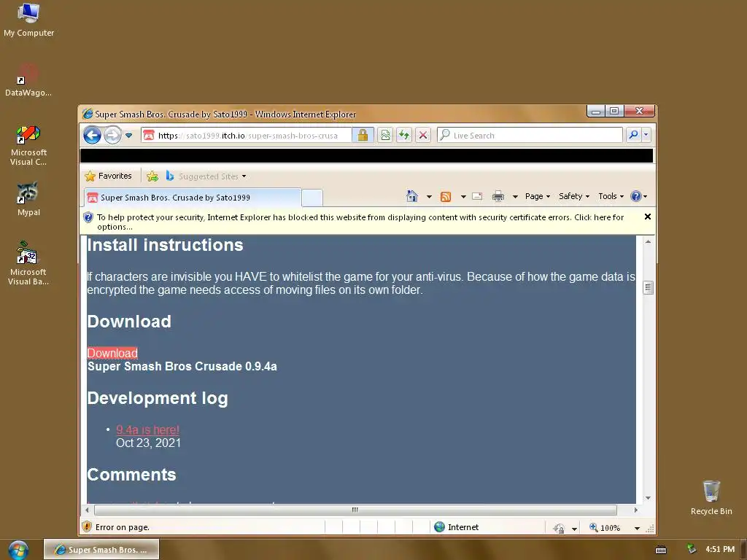Click the red Stop loading icon

(422, 135)
